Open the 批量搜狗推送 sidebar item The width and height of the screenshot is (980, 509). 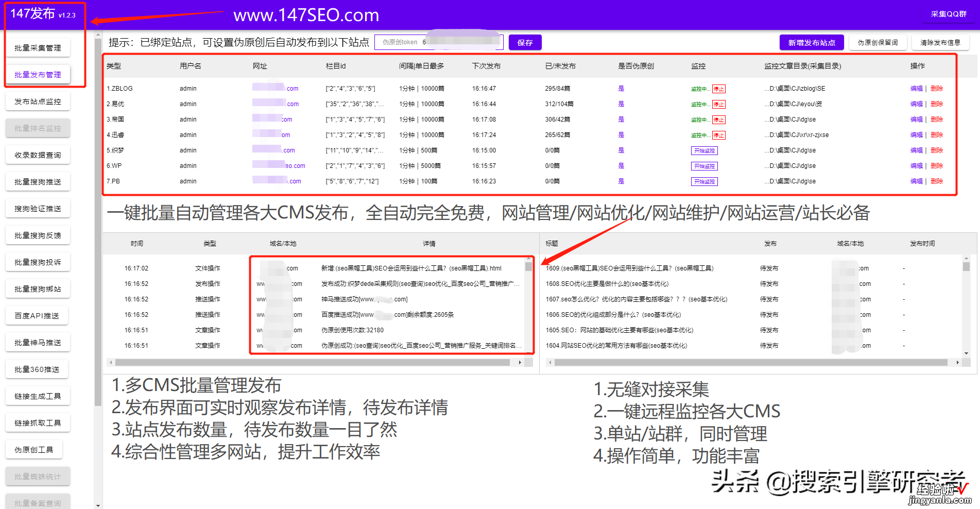(x=38, y=182)
